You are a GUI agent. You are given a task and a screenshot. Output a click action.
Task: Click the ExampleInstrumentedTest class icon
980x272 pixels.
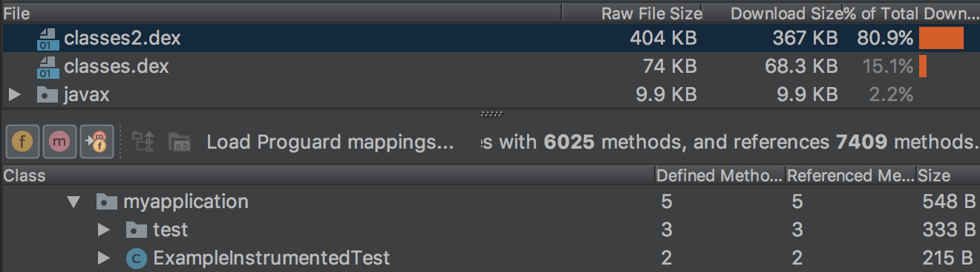point(136,258)
